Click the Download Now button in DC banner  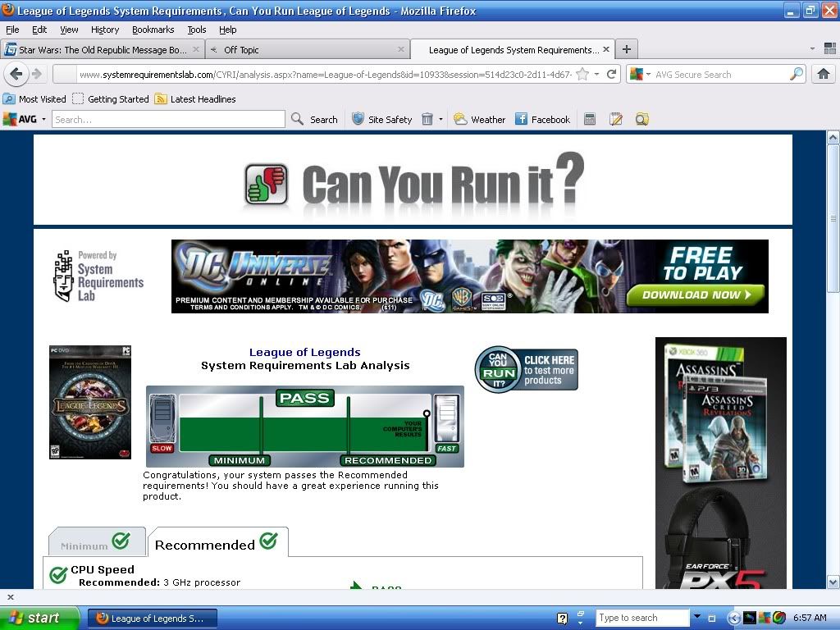click(696, 294)
